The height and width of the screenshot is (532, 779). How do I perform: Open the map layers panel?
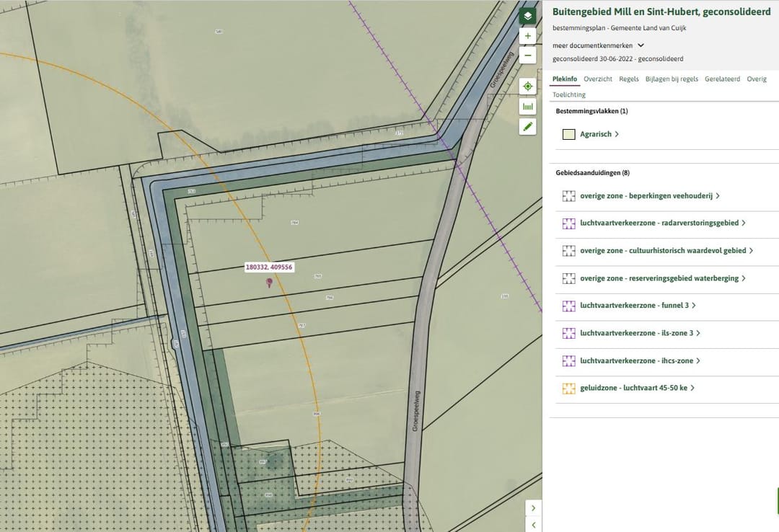[528, 16]
